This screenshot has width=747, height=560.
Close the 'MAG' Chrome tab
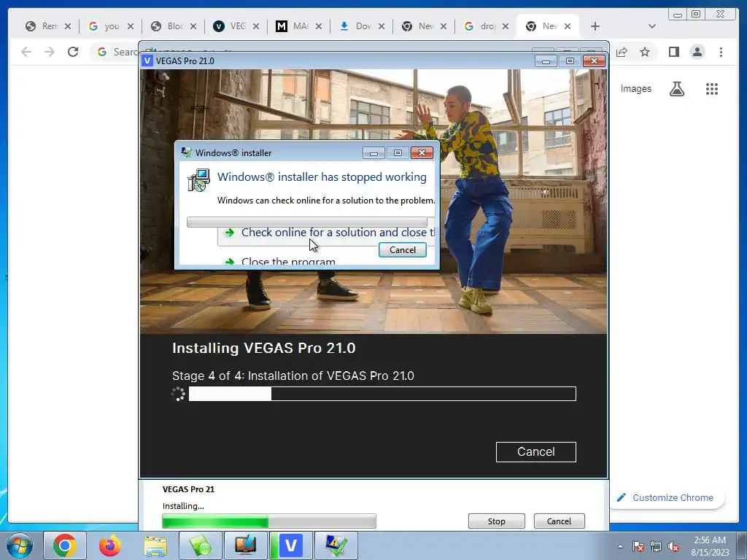[319, 26]
